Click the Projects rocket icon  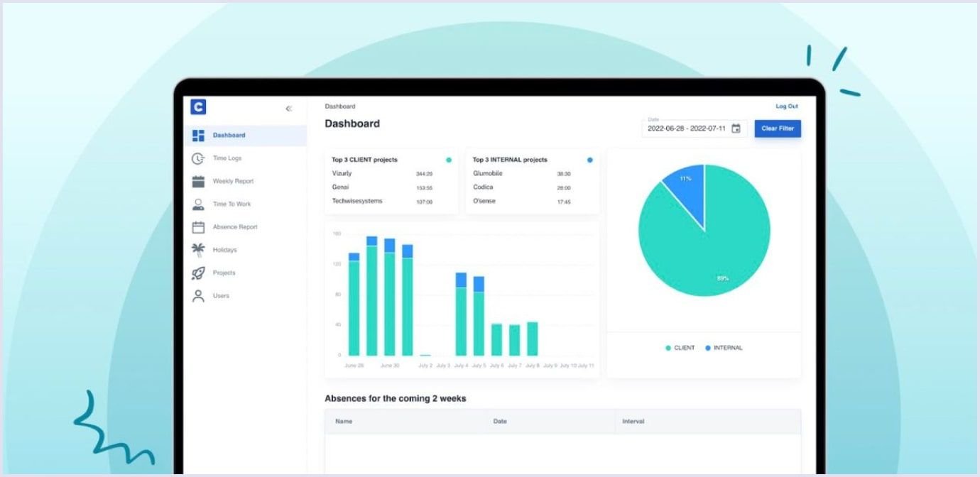(198, 273)
